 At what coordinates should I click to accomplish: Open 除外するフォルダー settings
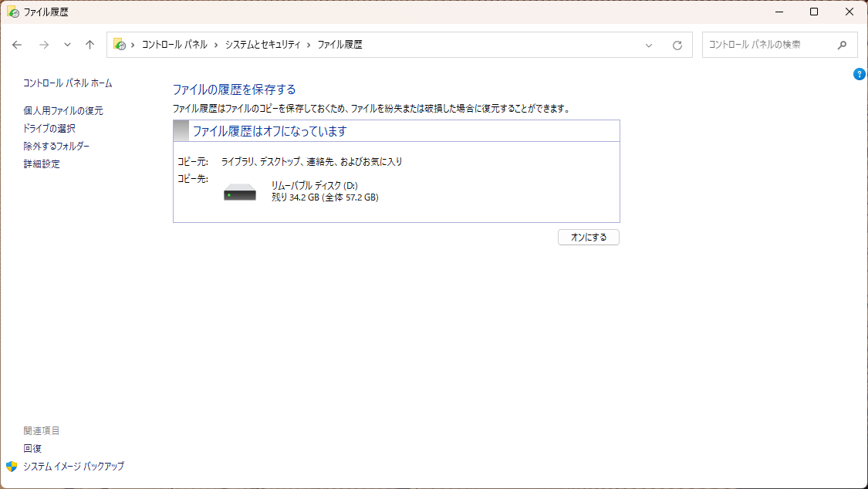[x=56, y=147]
